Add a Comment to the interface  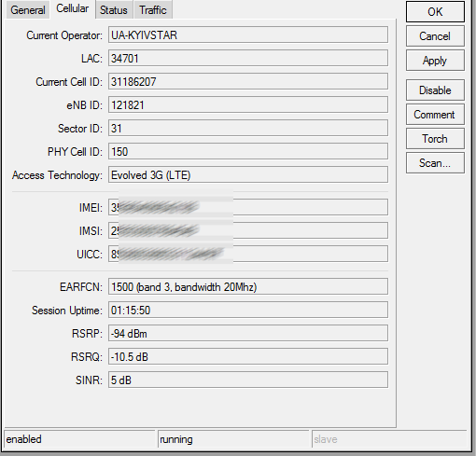(x=435, y=115)
